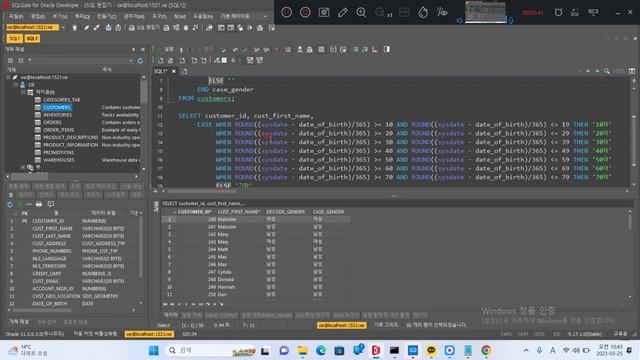This screenshot has height=360, width=640.
Task: Select the CATEGORIES_TAB table
Action: coord(61,100)
